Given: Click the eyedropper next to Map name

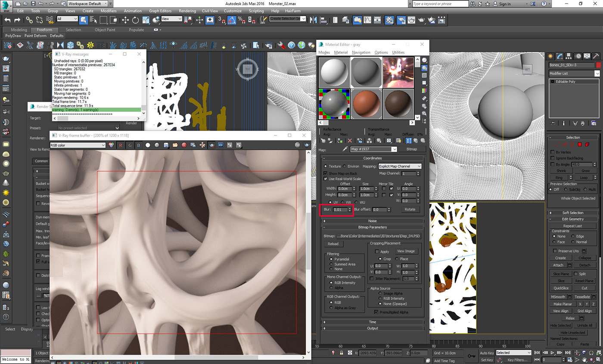Looking at the screenshot, I should [x=345, y=149].
